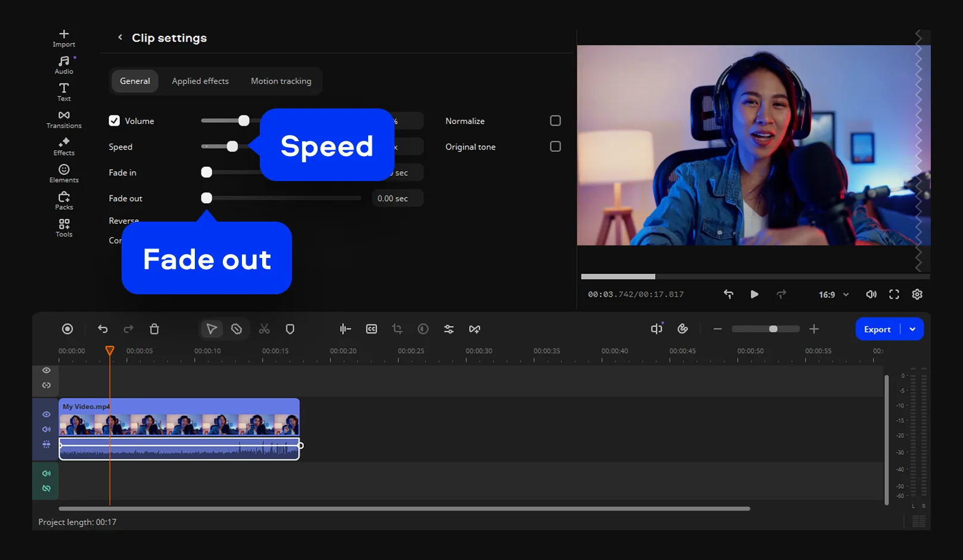Switch to the Motion tracking tab
Image resolution: width=963 pixels, height=560 pixels.
(281, 81)
